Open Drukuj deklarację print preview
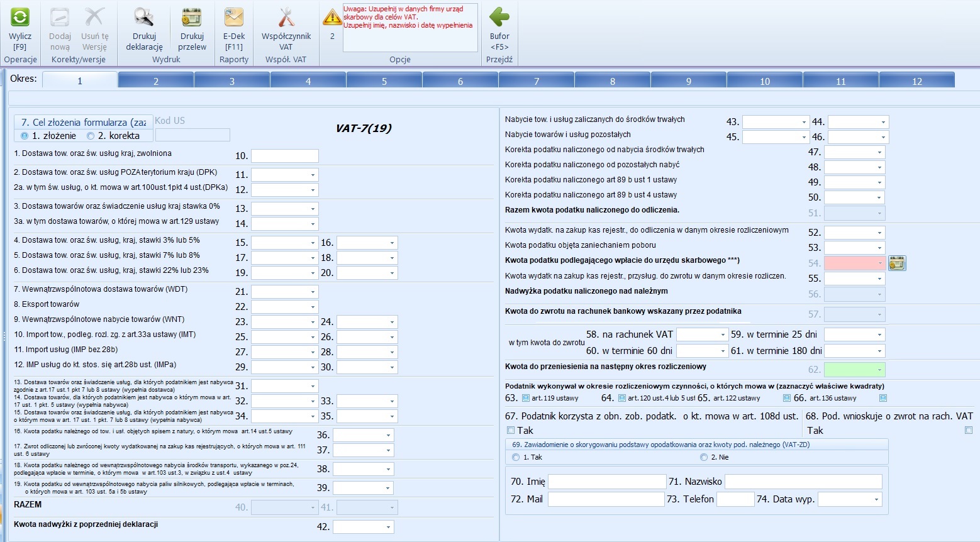 (x=144, y=17)
